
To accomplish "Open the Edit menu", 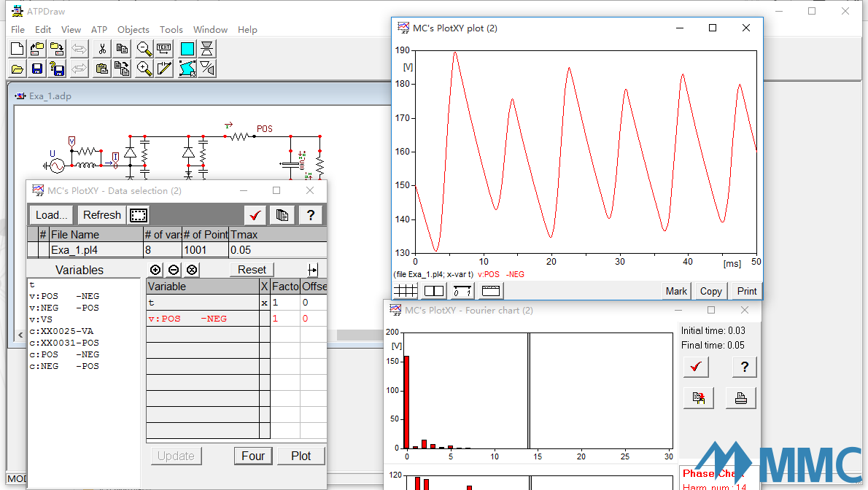I will coord(43,29).
